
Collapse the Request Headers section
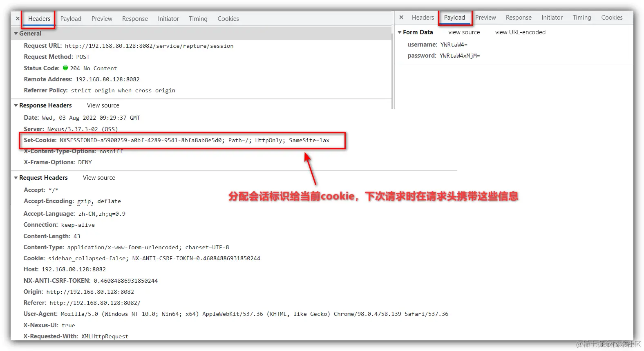click(x=16, y=178)
